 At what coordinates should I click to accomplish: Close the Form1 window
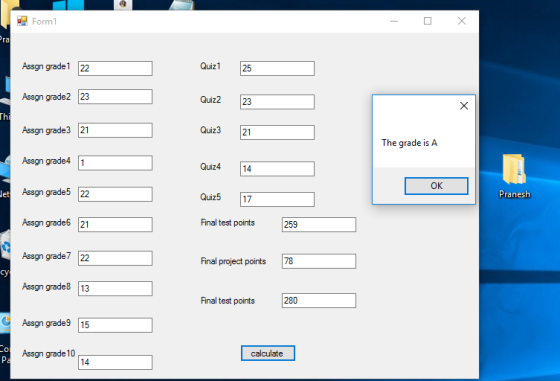coord(461,21)
